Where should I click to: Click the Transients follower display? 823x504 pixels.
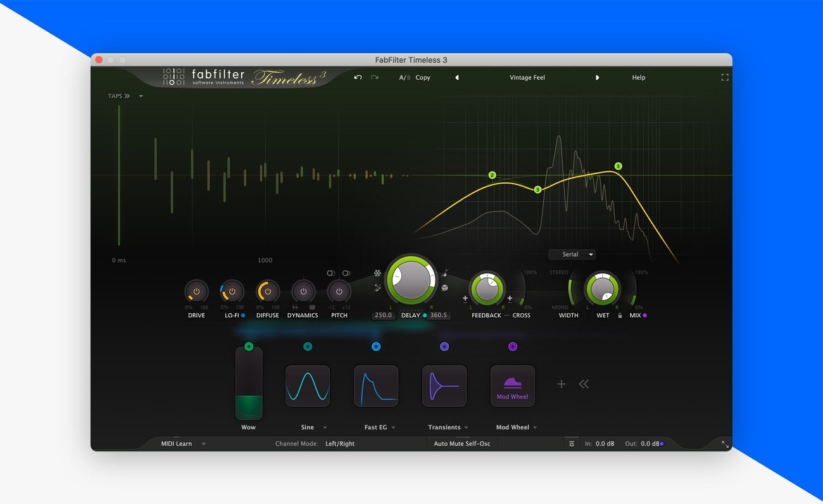pos(444,386)
